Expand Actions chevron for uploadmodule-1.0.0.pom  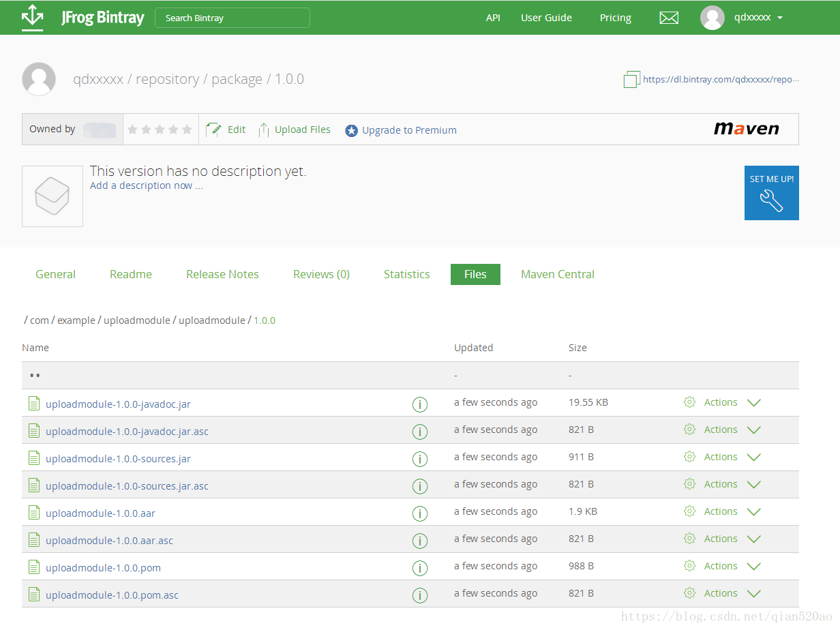753,567
